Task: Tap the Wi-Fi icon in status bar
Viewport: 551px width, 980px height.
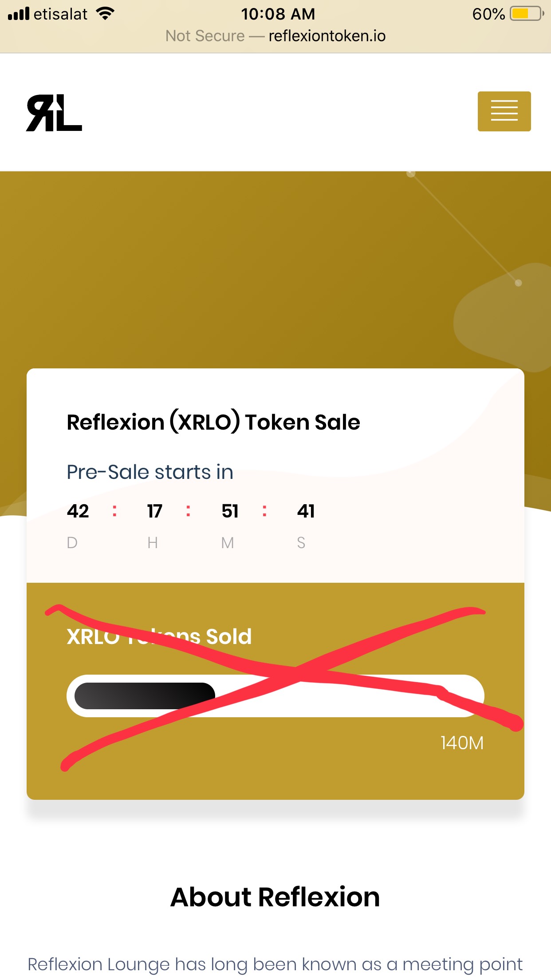Action: coord(106,14)
